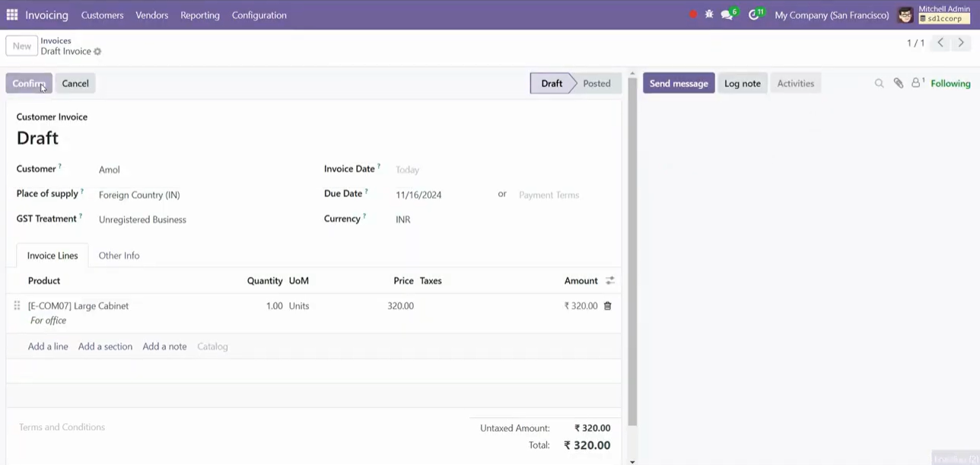Open the activities clock icon
Image resolution: width=980 pixels, height=465 pixels.
pos(755,14)
